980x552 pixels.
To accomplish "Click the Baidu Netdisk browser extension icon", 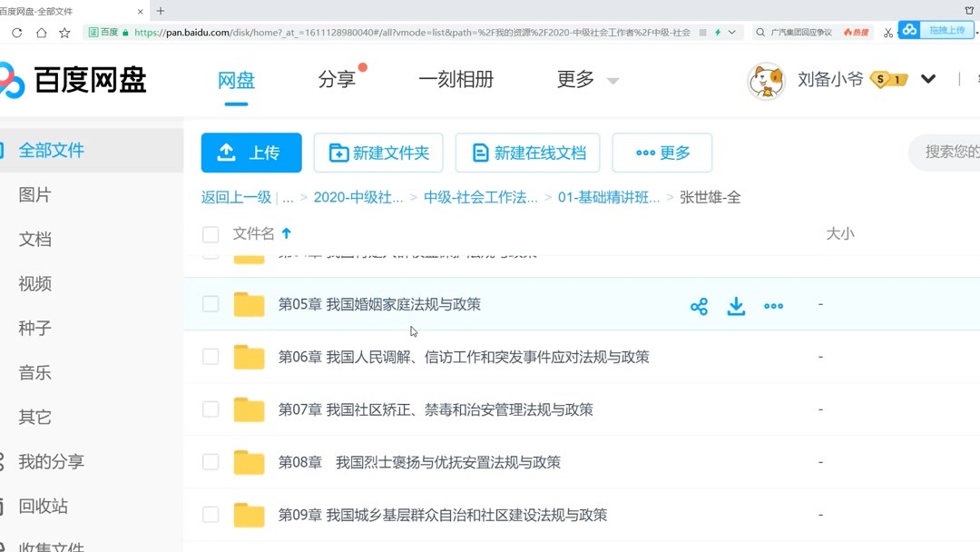I will tap(907, 30).
